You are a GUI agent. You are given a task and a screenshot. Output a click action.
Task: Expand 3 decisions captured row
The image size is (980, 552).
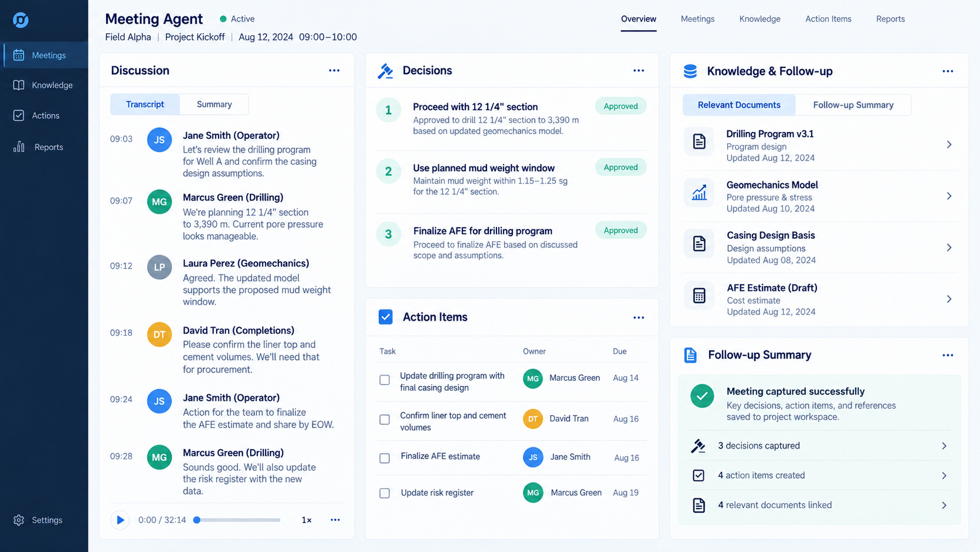click(x=819, y=446)
